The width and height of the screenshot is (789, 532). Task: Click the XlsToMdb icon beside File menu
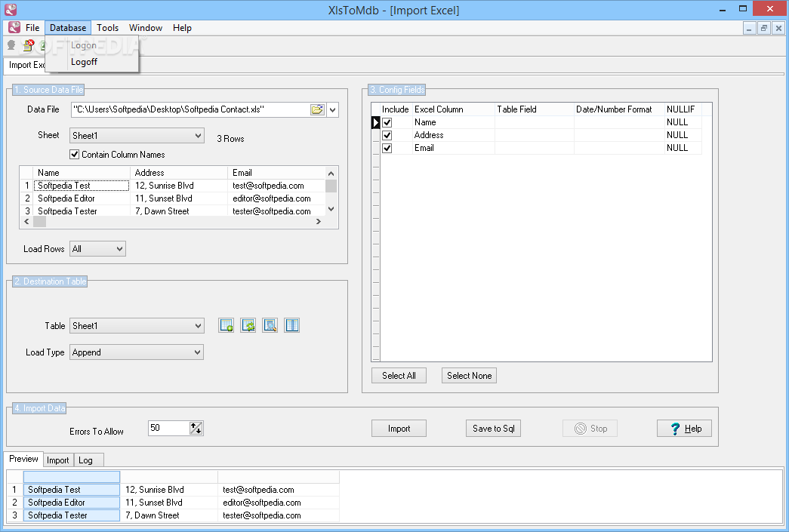coord(14,28)
